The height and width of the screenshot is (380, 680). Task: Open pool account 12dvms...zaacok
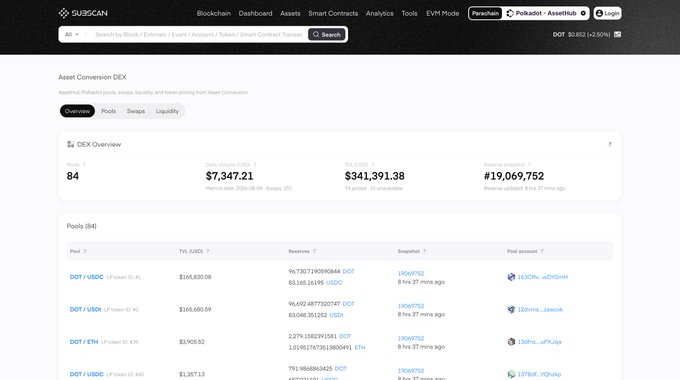(x=540, y=309)
